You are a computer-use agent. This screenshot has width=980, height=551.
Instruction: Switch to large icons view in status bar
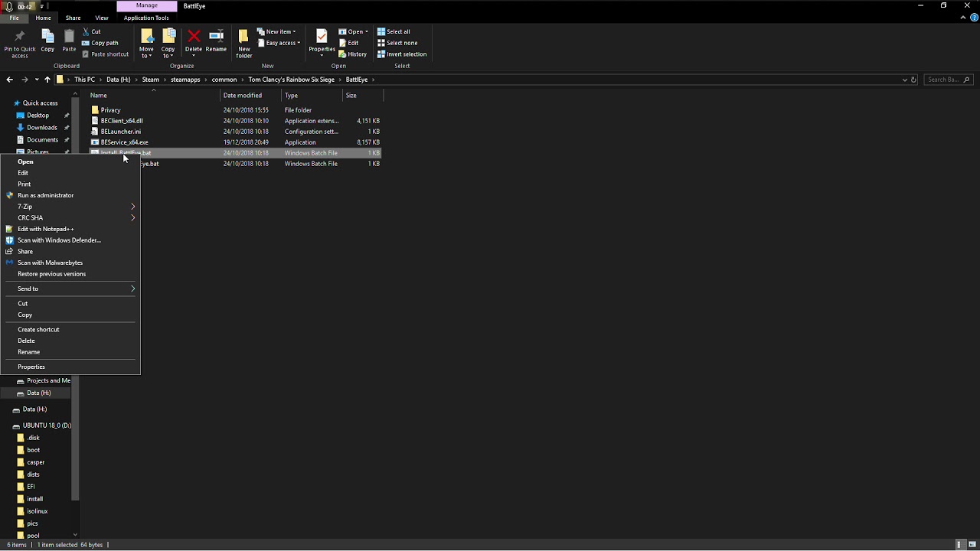972,545
